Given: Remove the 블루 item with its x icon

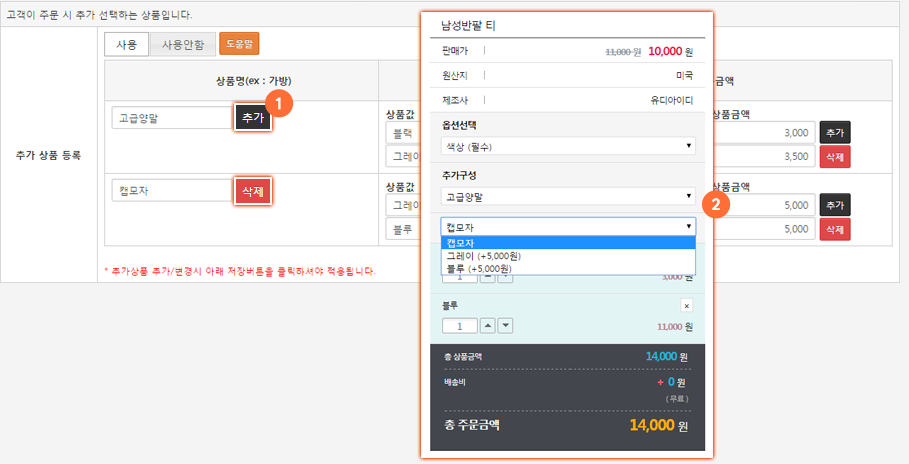Looking at the screenshot, I should point(686,306).
